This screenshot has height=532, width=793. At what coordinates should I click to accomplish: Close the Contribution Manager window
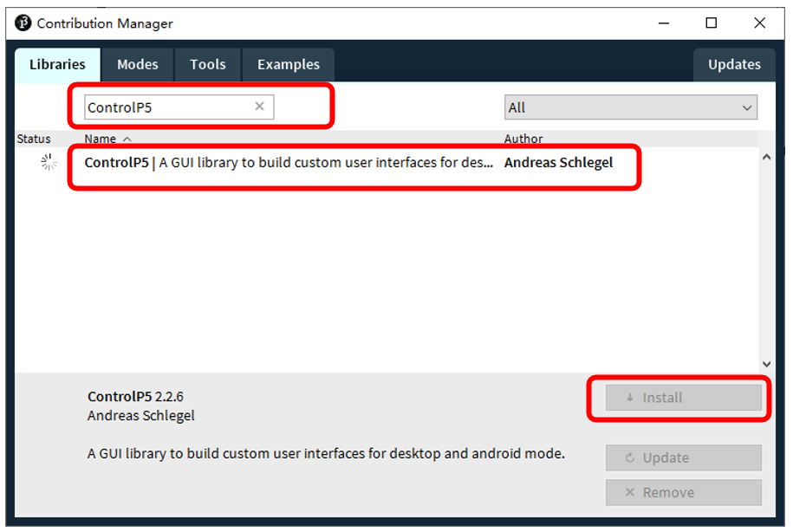coord(759,23)
